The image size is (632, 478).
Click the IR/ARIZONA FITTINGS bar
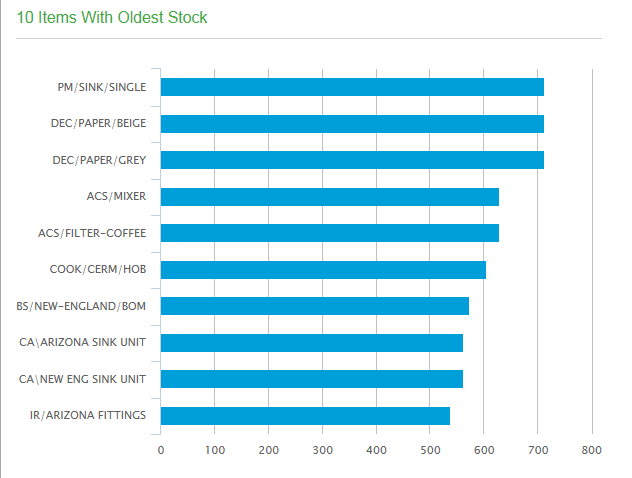tap(305, 416)
